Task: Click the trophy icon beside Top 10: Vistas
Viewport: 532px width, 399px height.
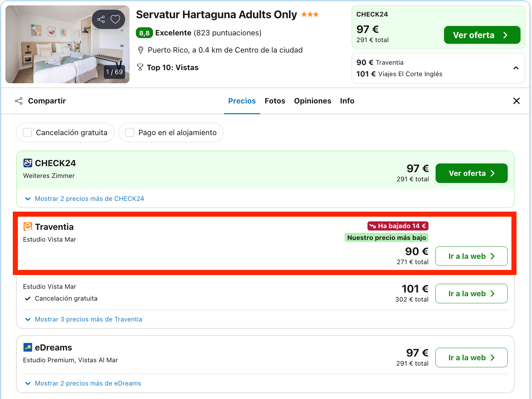Action: click(140, 67)
